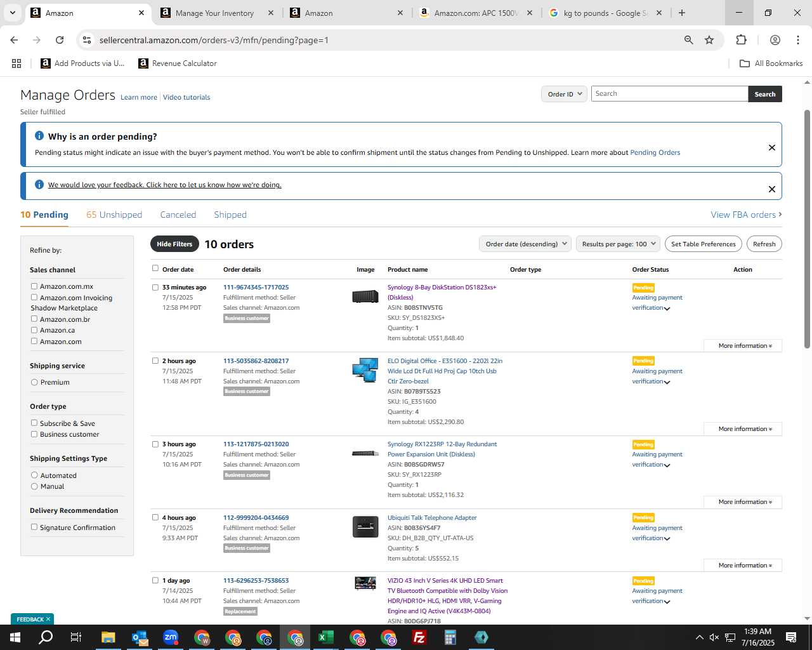
Task: Toggle the Amazon.ca filter checkbox
Action: (34, 330)
